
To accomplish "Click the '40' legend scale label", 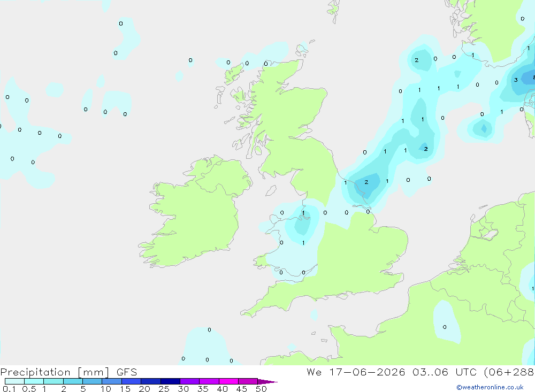I will click(222, 389).
